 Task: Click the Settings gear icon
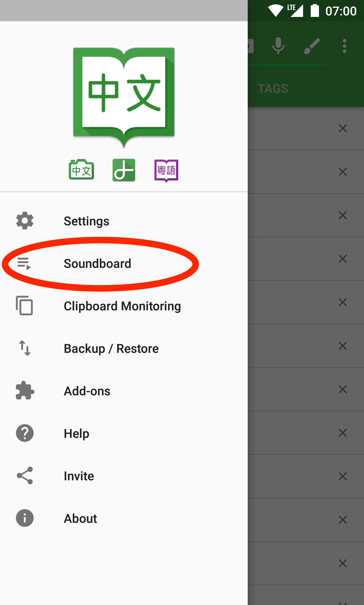(25, 221)
